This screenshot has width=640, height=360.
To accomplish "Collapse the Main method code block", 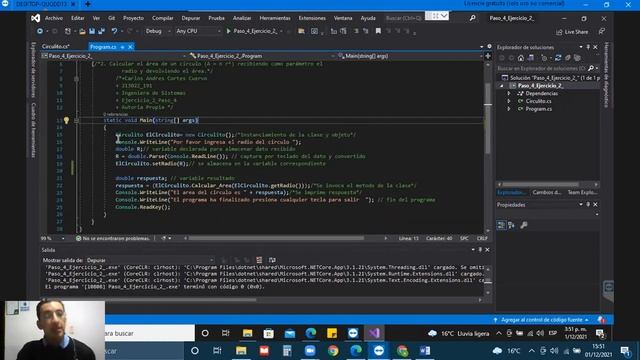I will 76,120.
